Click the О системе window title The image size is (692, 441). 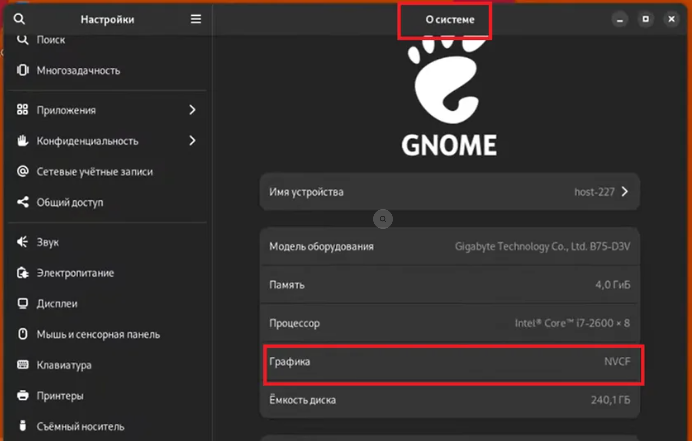pos(450,19)
